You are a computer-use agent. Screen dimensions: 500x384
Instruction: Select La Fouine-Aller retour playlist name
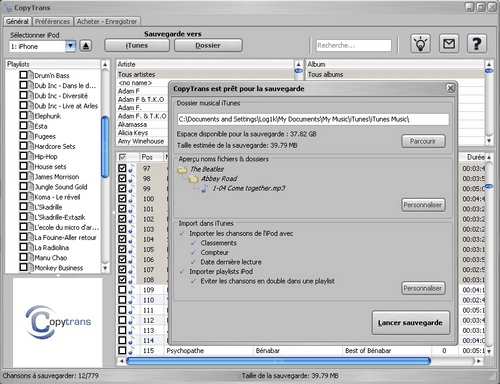66,237
